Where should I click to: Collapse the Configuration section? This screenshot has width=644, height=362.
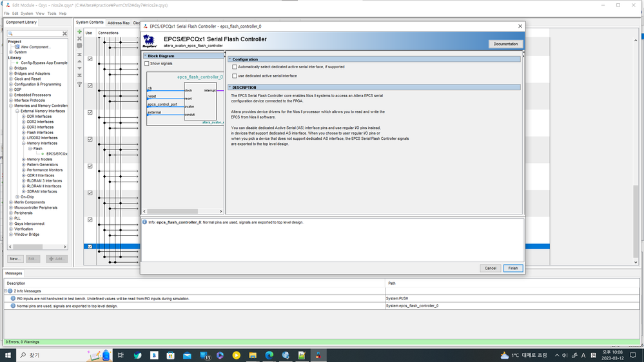[x=230, y=59]
